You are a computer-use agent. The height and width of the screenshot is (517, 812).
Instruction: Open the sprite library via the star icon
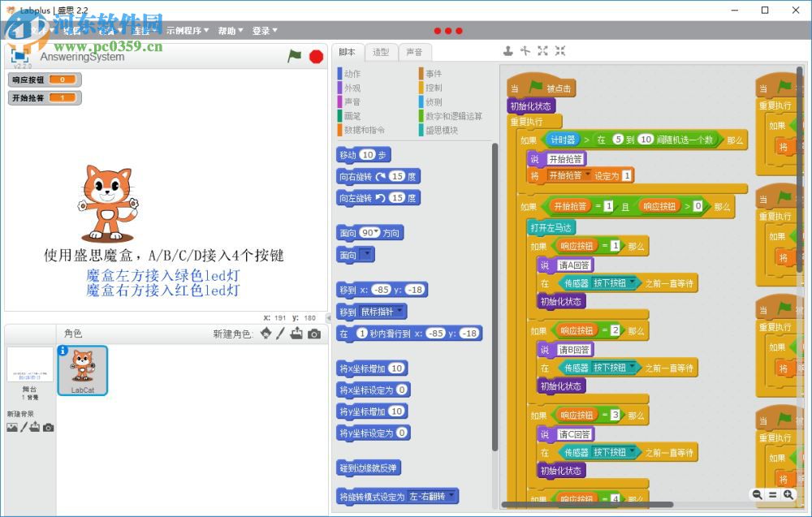tap(266, 333)
